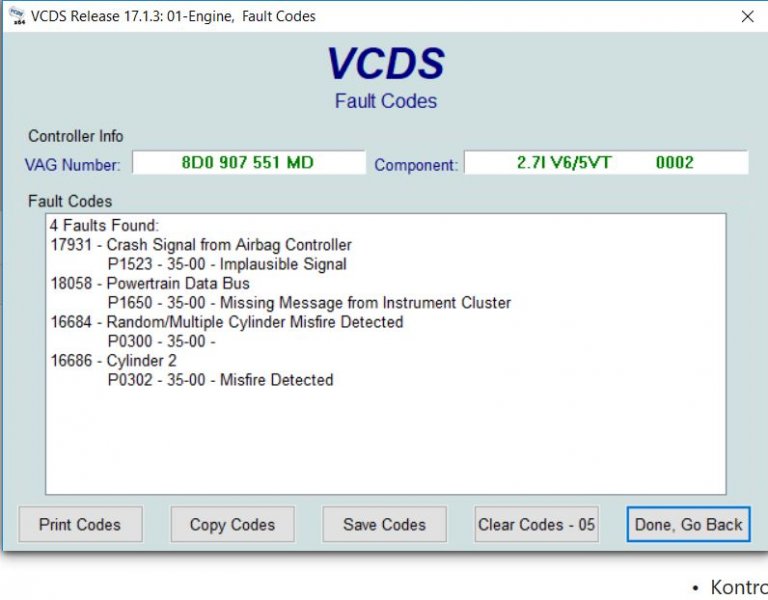Click the Save Codes button
The image size is (768, 600).
(x=384, y=524)
